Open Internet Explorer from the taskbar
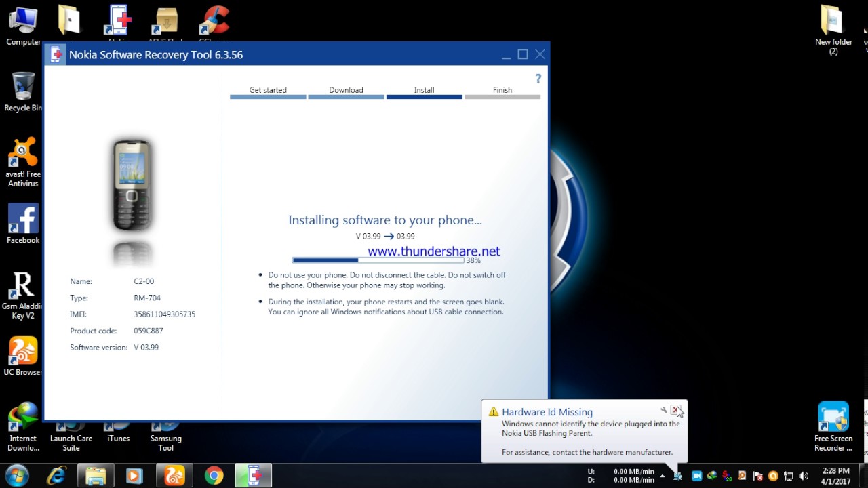This screenshot has width=868, height=488. coord(57,476)
